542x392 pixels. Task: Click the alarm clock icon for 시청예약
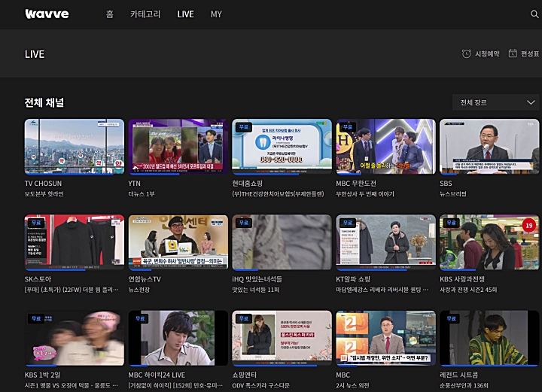466,53
